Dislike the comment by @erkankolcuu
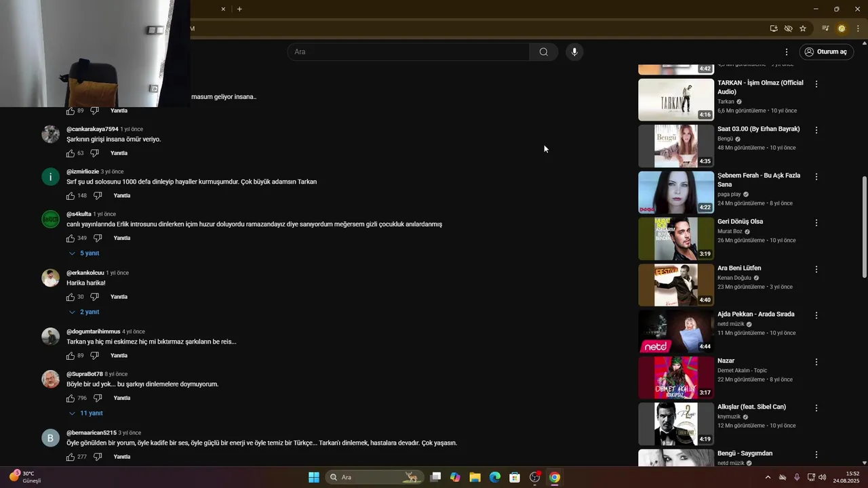Viewport: 868px width, 488px height. click(94, 297)
